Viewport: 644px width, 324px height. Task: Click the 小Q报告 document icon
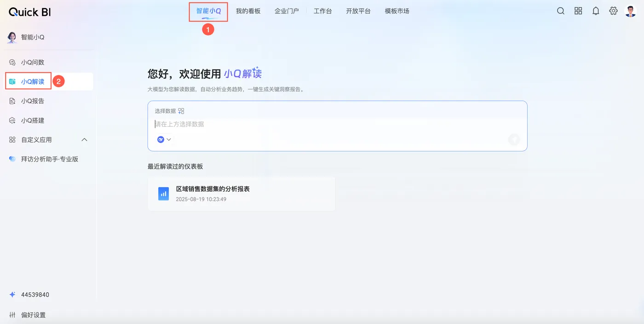pyautogui.click(x=12, y=101)
